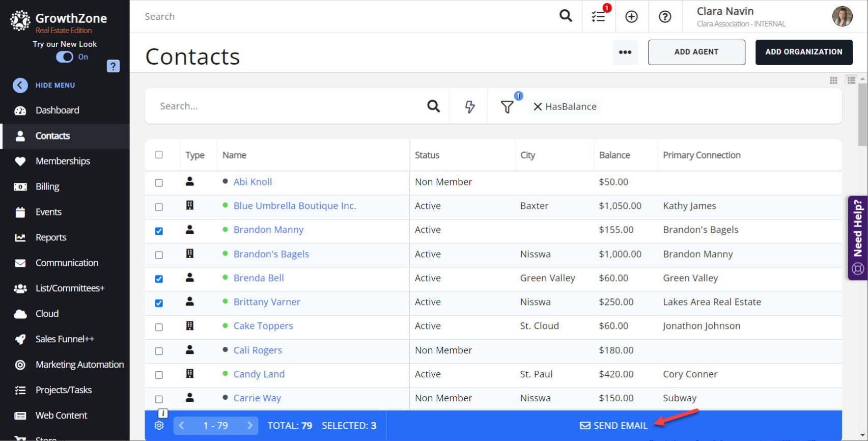Click the contacts search magnifier icon
The image size is (868, 441).
pos(433,106)
